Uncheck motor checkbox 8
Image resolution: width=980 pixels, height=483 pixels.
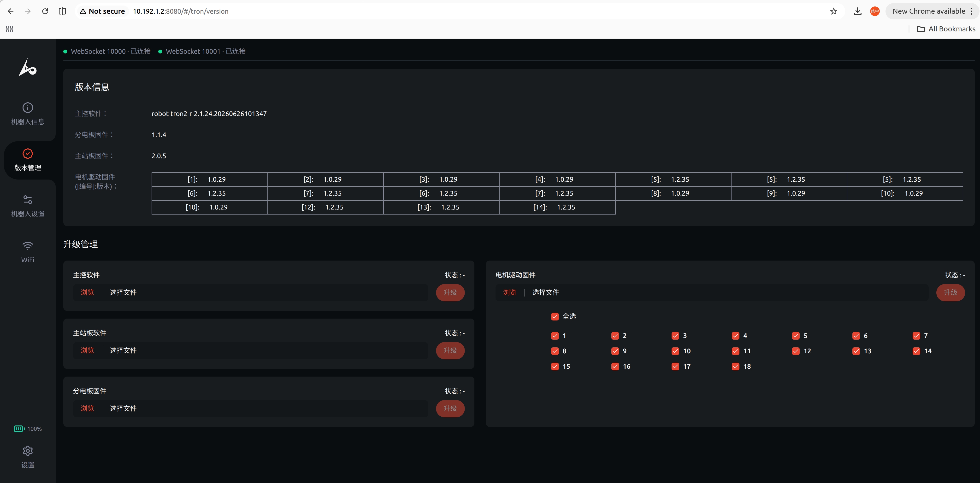(555, 351)
